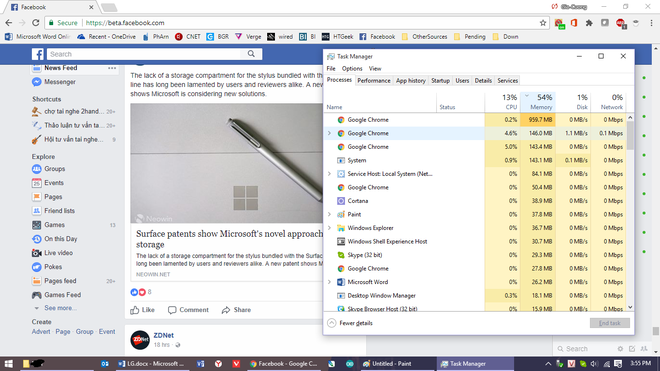Click the End task button
This screenshot has height=371, width=660.
[609, 323]
